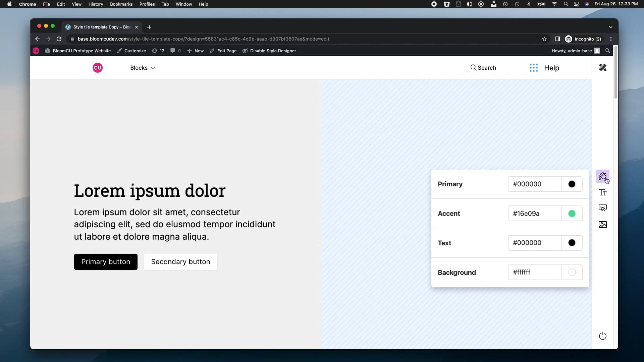Viewport: 644px width, 362px height.
Task: Open the typography settings panel
Action: (603, 192)
